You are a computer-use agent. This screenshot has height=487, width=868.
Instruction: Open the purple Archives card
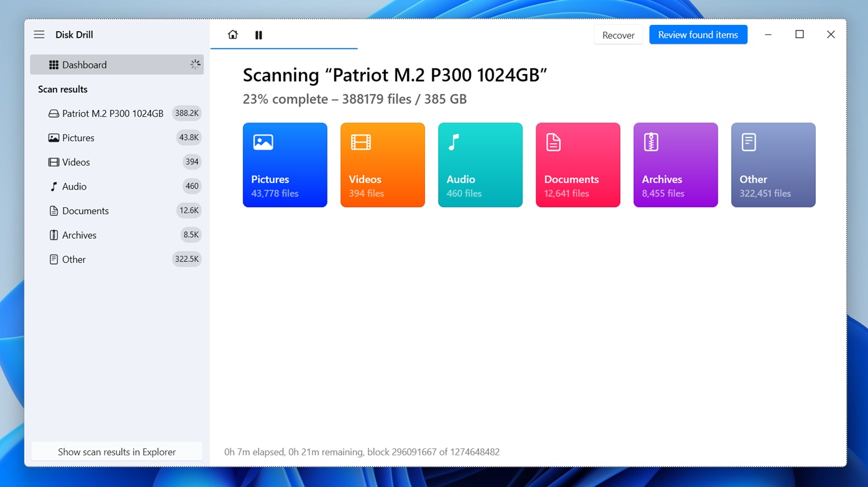click(x=675, y=165)
